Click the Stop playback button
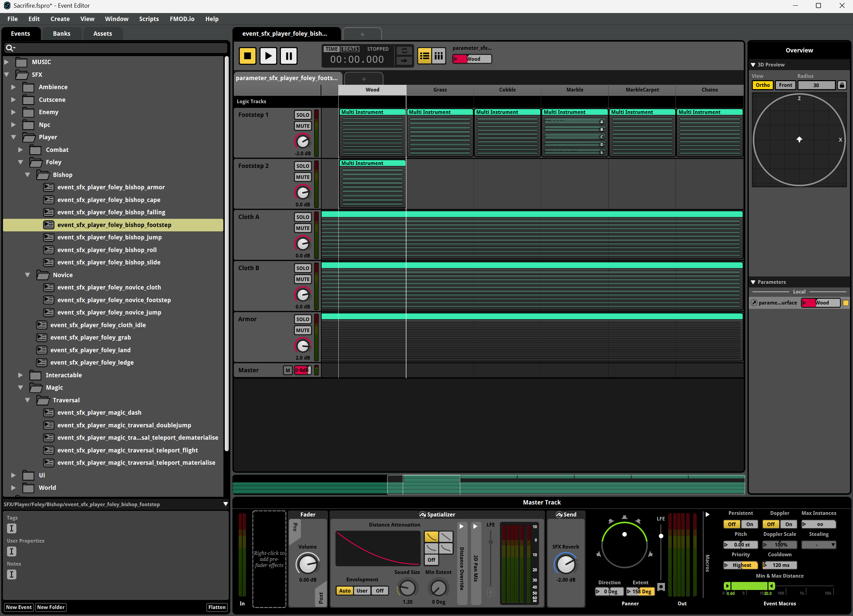Image resolution: width=853 pixels, height=616 pixels. [x=247, y=56]
